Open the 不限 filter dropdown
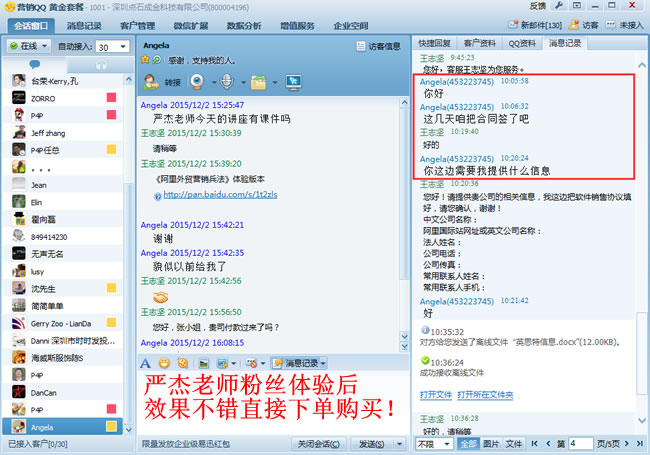Screen dimensions: 650x455 [x=434, y=444]
